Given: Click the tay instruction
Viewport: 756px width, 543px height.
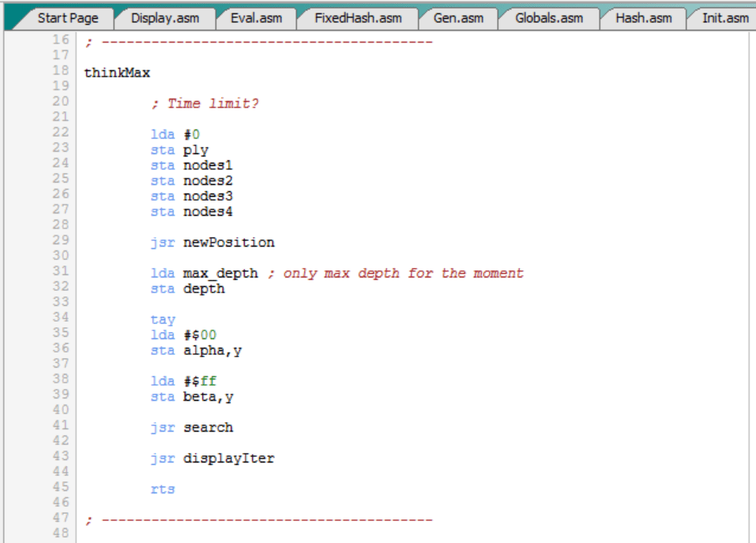Looking at the screenshot, I should point(163,319).
